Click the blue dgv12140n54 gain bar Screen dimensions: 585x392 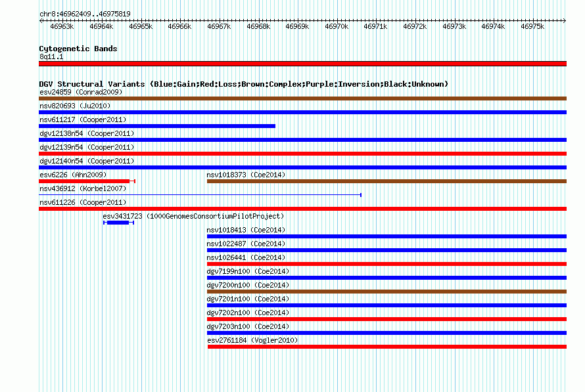click(302, 167)
